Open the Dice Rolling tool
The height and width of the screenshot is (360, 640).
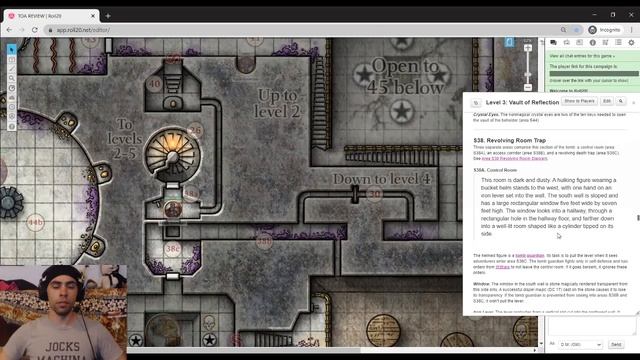11,116
